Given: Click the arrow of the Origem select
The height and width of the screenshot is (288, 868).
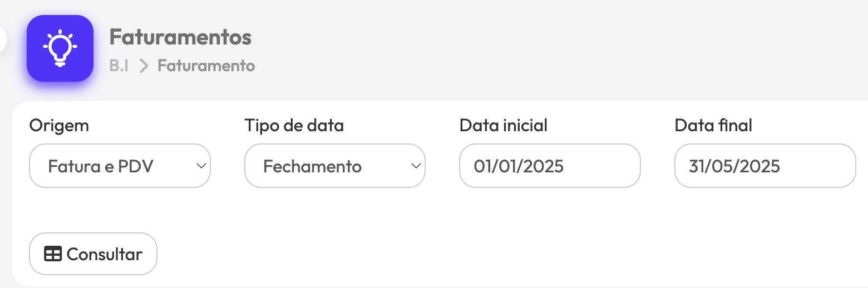Looking at the screenshot, I should 201,166.
